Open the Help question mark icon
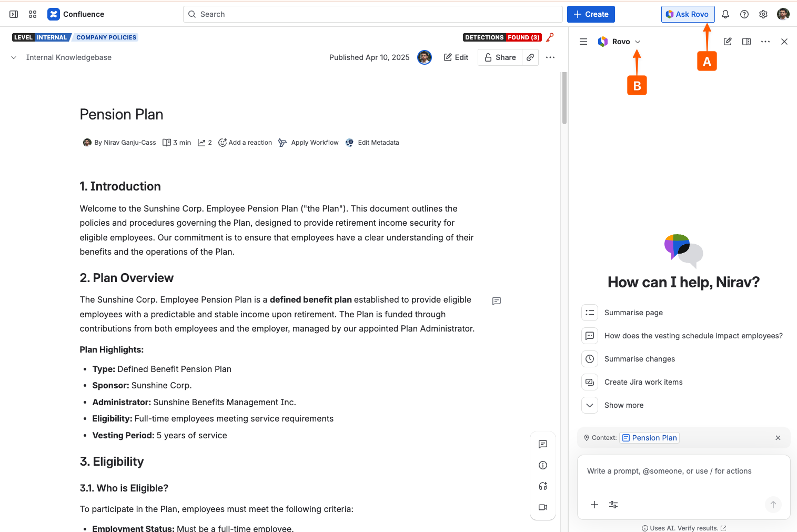 (x=744, y=14)
